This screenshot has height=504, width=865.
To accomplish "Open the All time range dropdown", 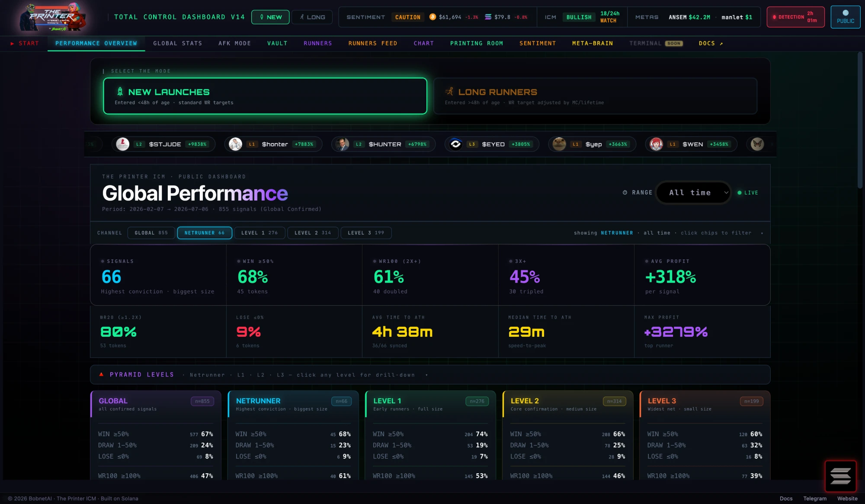I will pos(694,193).
